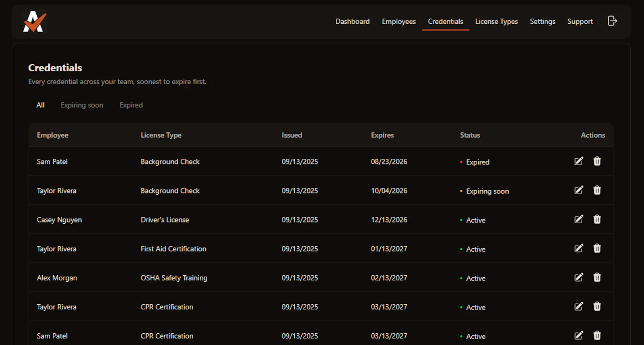Click the OSHA Safety Training cell
644x345 pixels.
click(174, 278)
